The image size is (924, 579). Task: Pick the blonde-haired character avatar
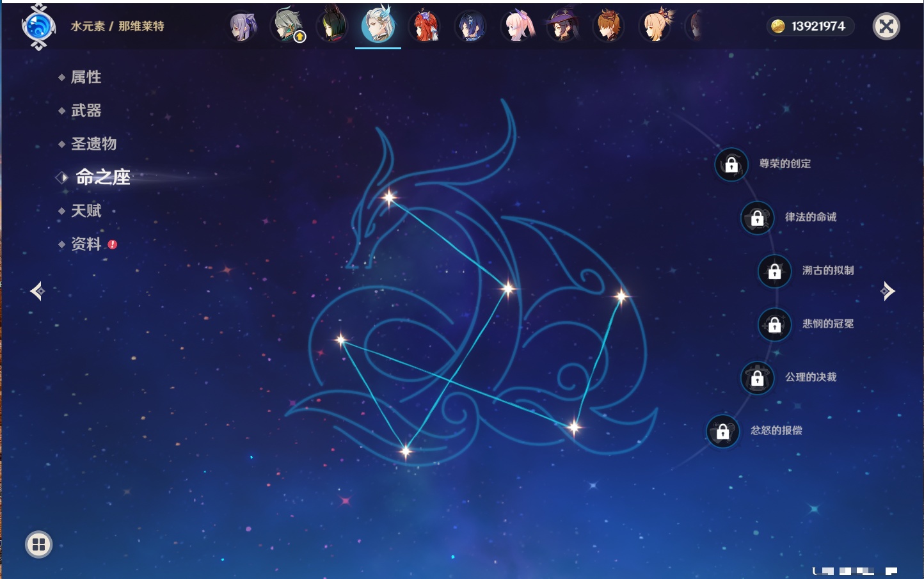coord(655,26)
